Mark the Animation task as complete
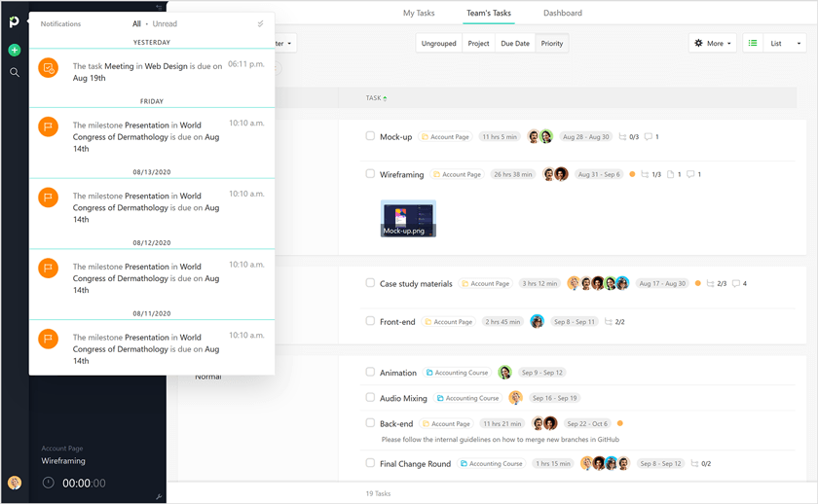The width and height of the screenshot is (818, 504). (x=370, y=372)
